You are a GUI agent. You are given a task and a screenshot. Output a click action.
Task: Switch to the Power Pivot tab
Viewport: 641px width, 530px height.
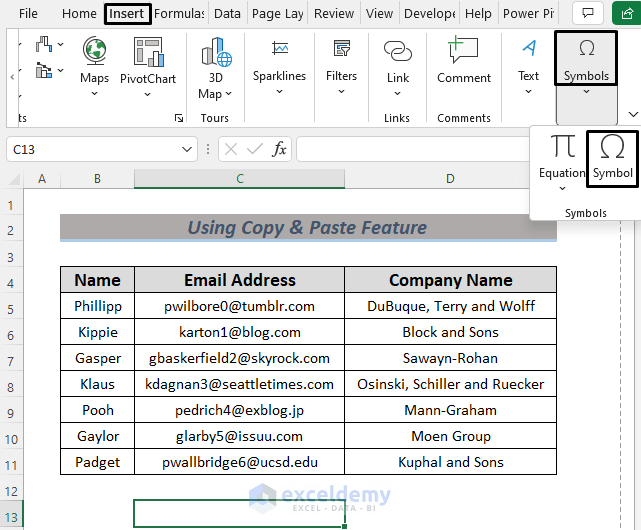coord(528,14)
